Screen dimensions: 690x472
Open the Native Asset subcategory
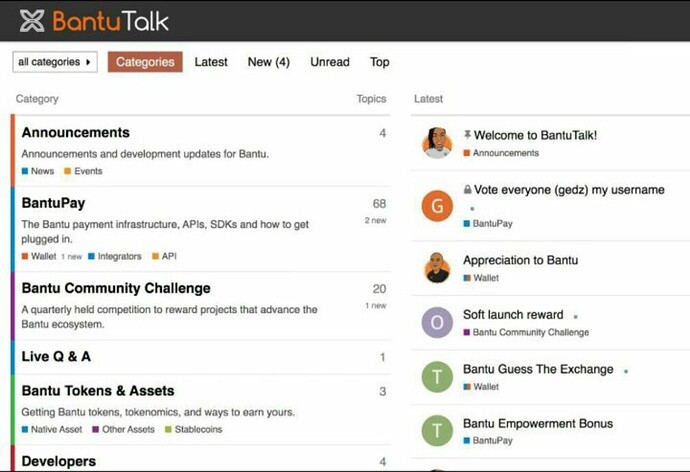coord(52,429)
